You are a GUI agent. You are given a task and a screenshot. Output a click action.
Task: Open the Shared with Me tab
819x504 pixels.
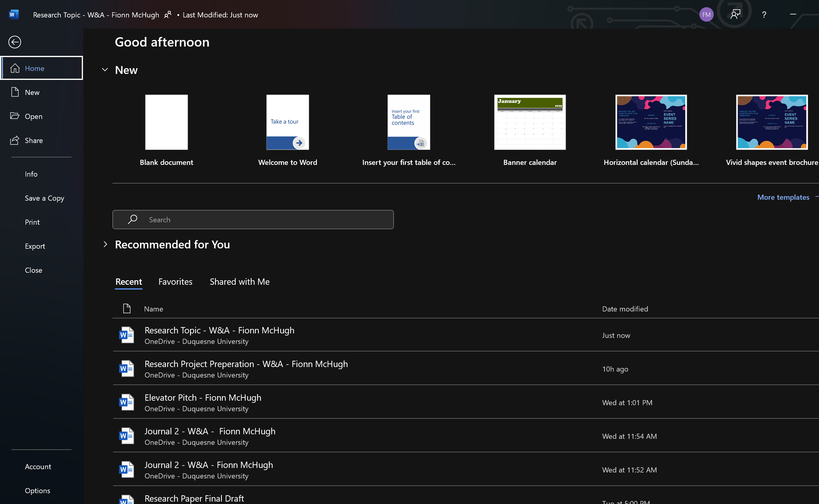coord(240,282)
